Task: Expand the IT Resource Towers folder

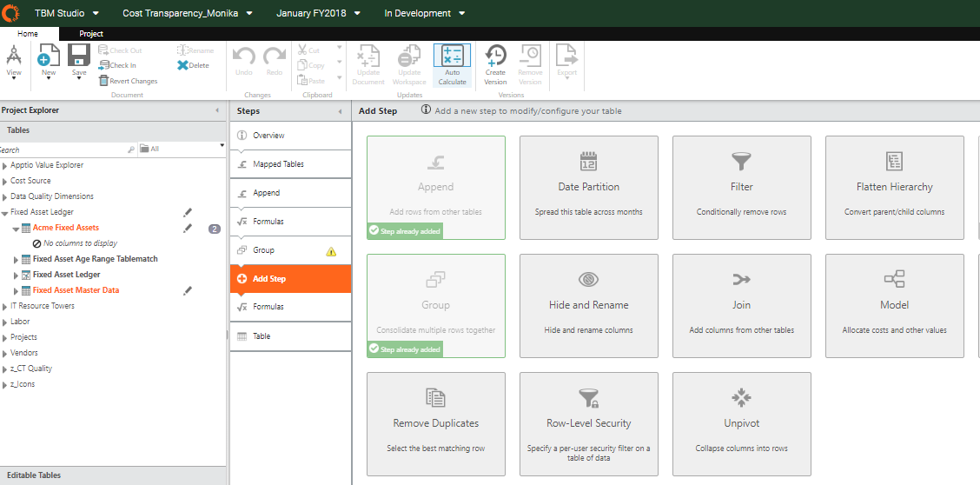Action: [5, 306]
